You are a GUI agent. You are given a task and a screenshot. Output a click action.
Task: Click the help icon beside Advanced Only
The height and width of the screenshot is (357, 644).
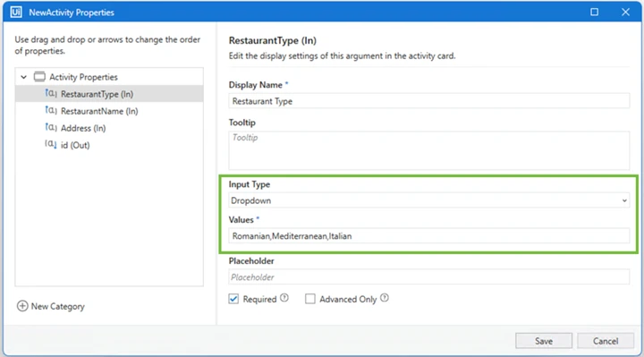385,298
